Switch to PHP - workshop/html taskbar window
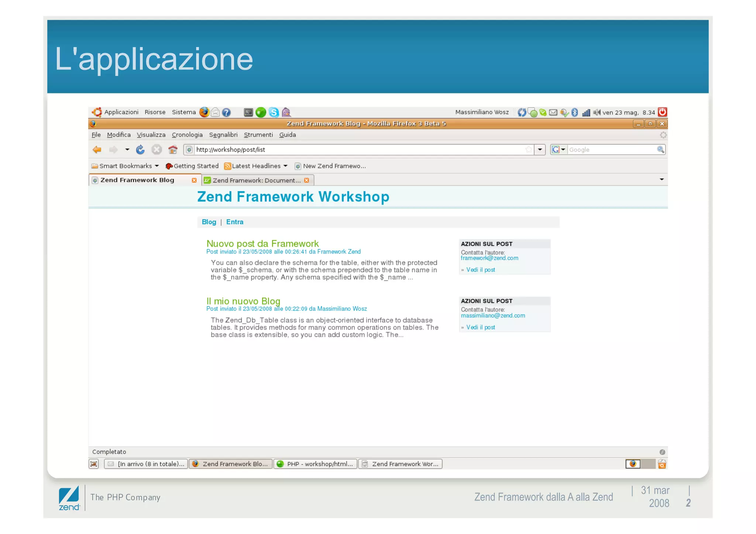This screenshot has height=534, width=756. coord(316,464)
